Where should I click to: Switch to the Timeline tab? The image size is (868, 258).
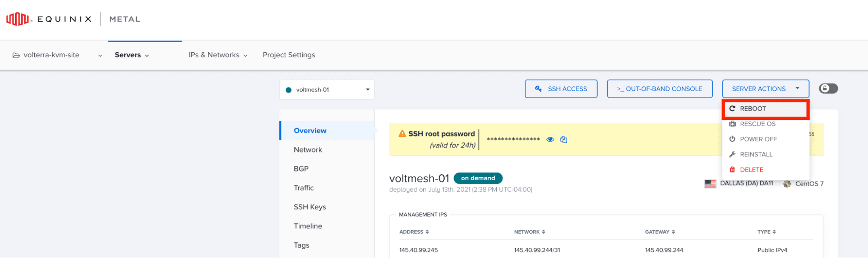pos(308,226)
